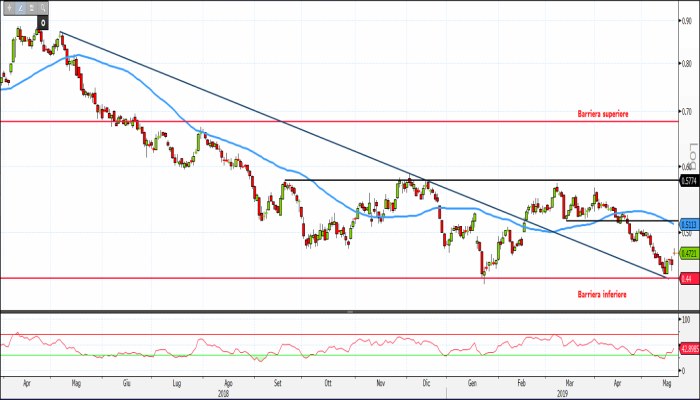Screen dimensions: 700x400
Task: Click the 0.90 price axis label
Action: point(686,19)
